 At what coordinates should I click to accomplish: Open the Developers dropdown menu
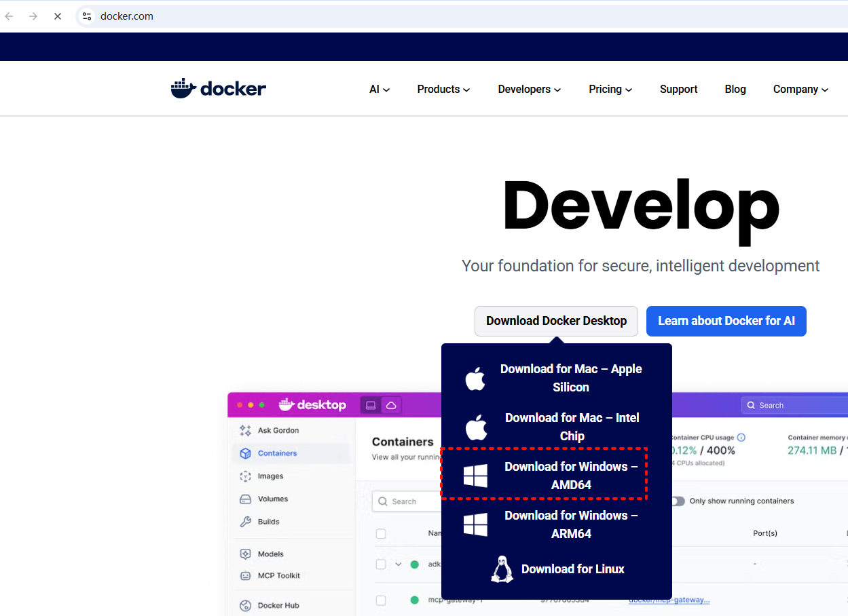point(529,90)
